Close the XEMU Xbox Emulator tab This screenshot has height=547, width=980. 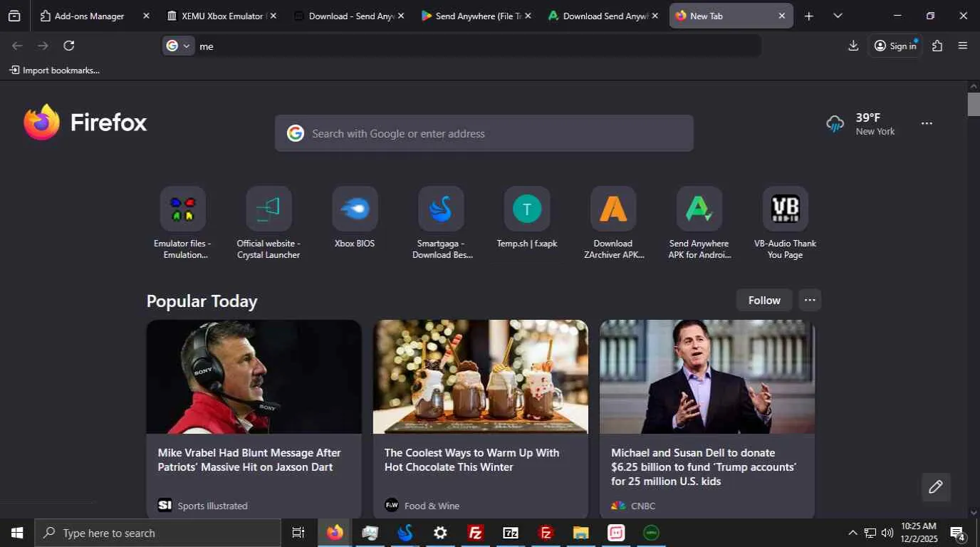pyautogui.click(x=273, y=16)
